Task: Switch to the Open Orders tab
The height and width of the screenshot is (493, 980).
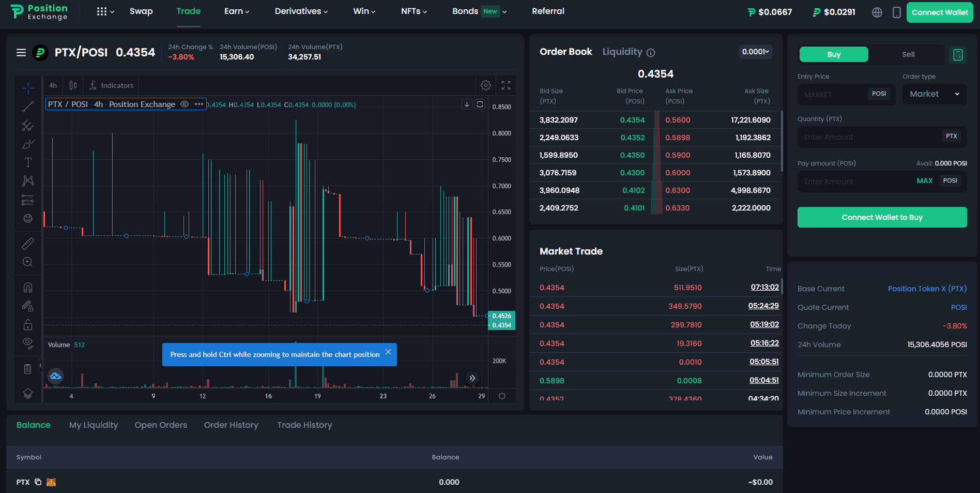Action: tap(161, 425)
